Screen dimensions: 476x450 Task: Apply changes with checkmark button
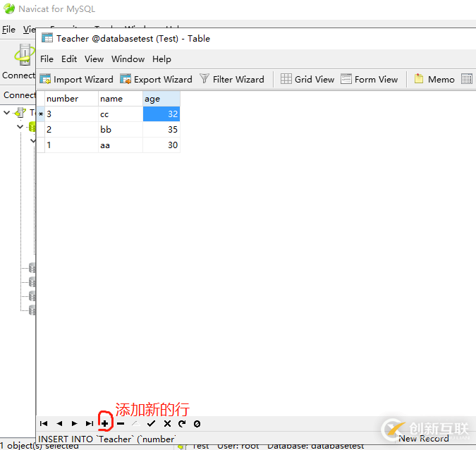[x=151, y=424]
